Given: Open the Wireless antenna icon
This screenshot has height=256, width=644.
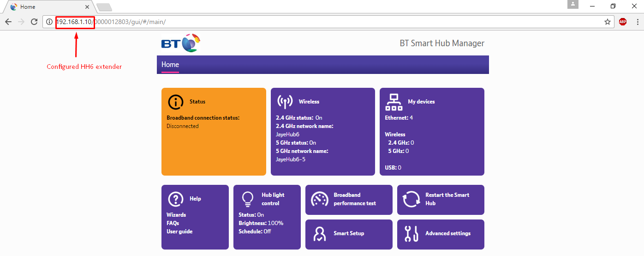Looking at the screenshot, I should pyautogui.click(x=285, y=102).
